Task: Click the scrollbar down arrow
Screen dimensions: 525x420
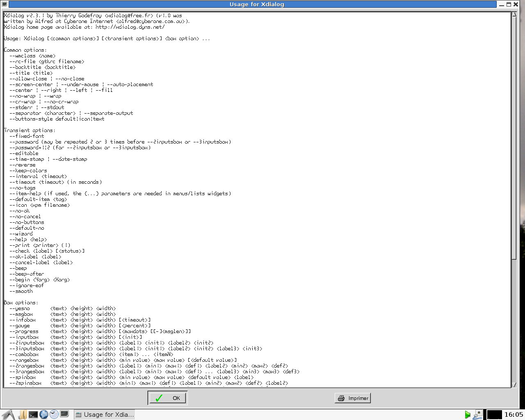Action: [514, 385]
